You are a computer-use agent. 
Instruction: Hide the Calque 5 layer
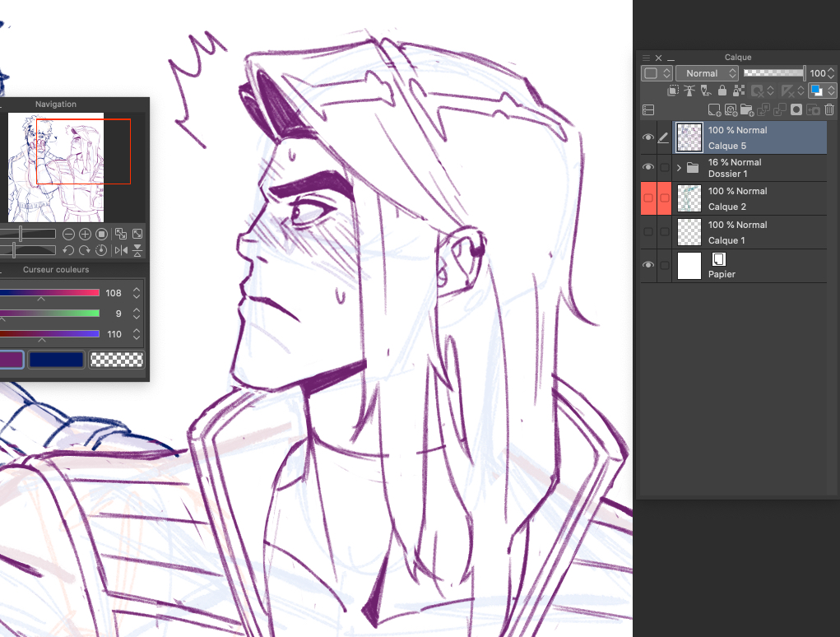(648, 137)
